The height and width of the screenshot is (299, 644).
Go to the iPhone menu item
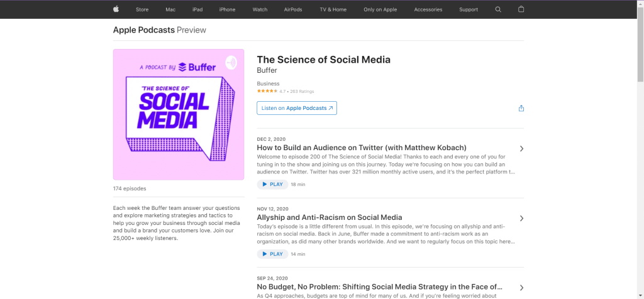(x=227, y=9)
